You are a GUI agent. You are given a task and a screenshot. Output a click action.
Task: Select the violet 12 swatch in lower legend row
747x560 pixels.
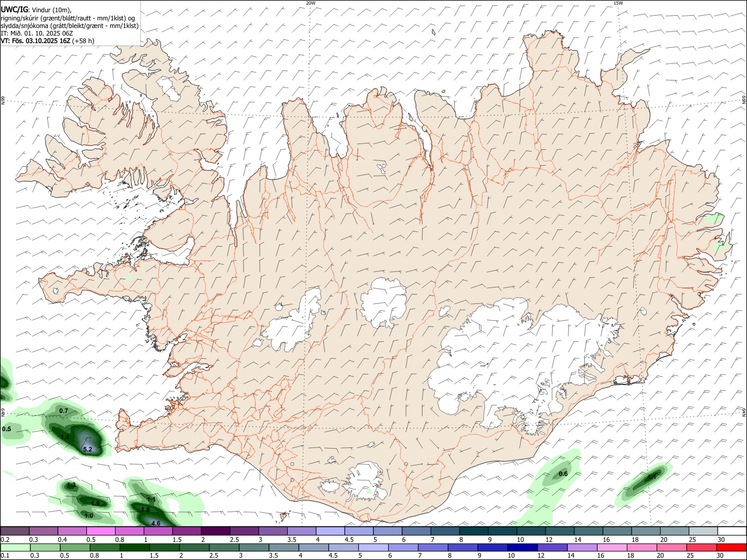[x=553, y=547]
